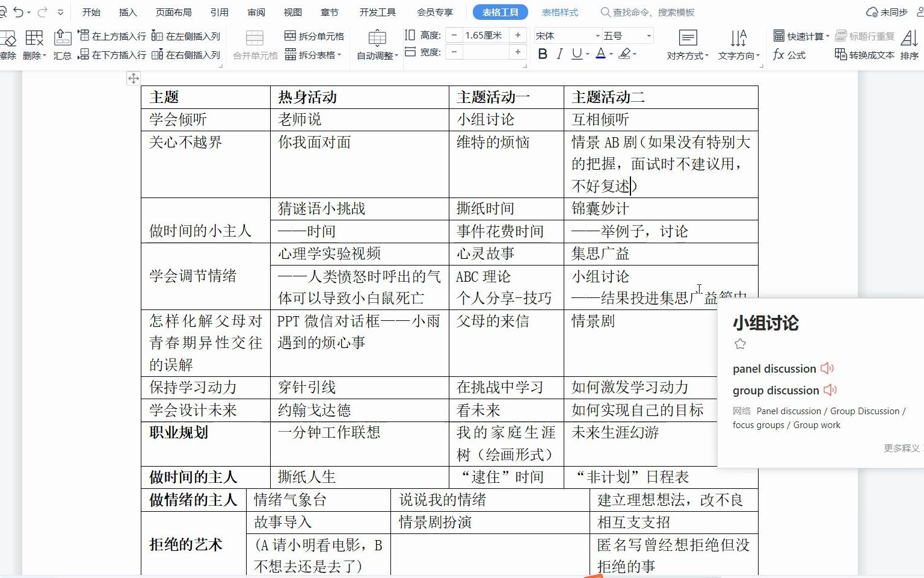Toggle italic formatting
This screenshot has height=578, width=924.
click(x=559, y=54)
